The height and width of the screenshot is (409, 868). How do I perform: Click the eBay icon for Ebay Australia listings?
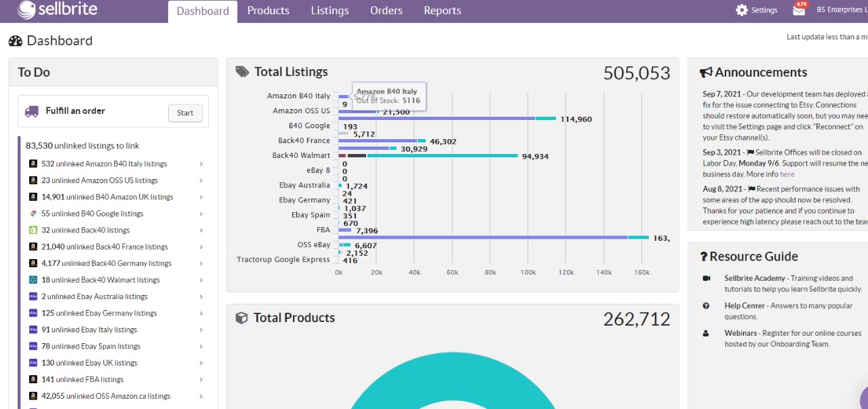[x=33, y=296]
